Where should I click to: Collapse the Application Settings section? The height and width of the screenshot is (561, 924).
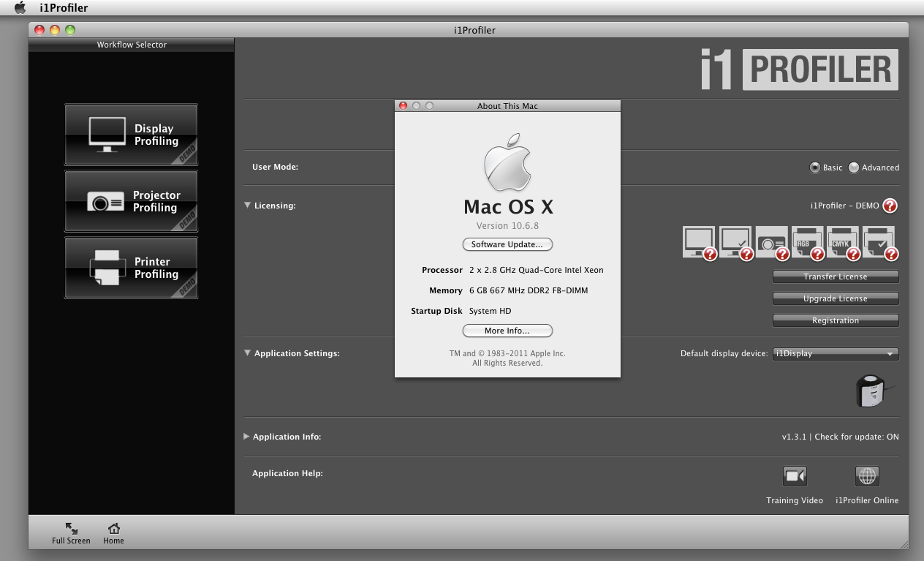pos(248,353)
